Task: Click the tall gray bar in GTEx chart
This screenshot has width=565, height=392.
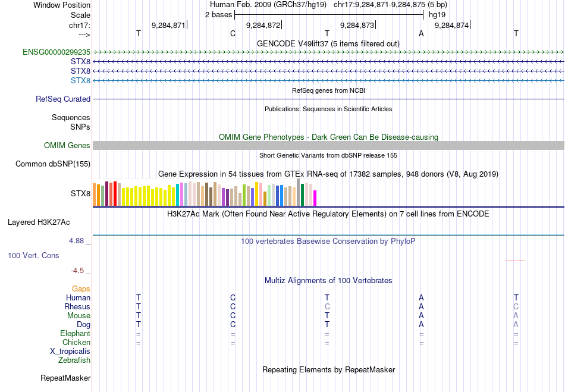Action: point(299,192)
